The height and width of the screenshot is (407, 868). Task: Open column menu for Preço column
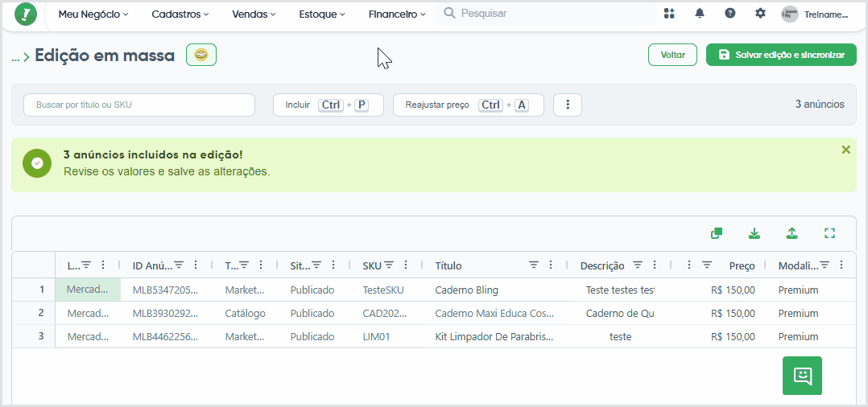tap(689, 265)
